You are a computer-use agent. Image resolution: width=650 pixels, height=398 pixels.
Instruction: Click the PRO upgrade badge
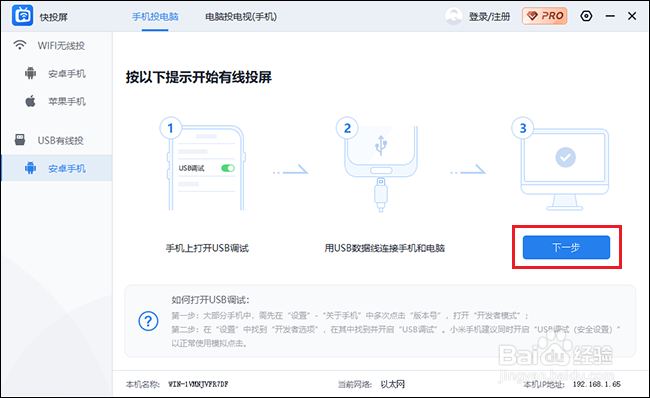point(545,16)
